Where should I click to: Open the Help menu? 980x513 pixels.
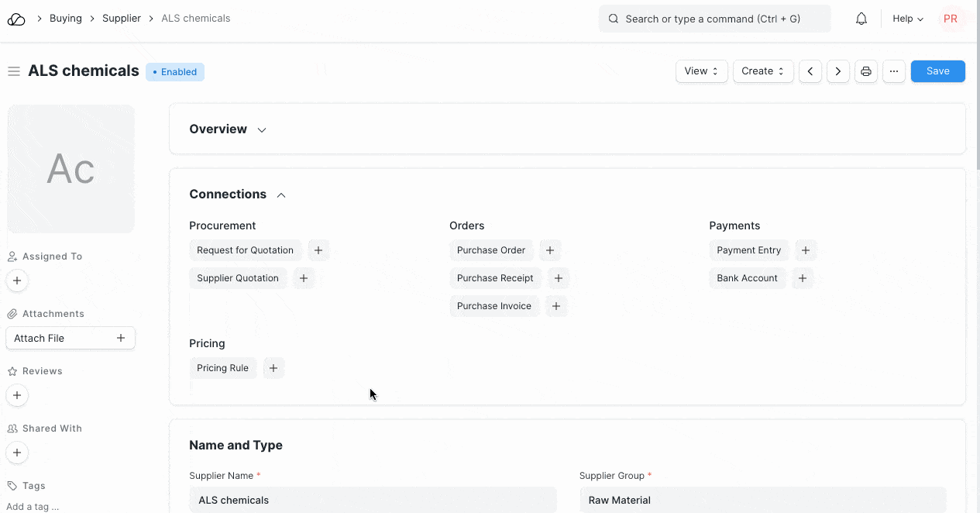pos(907,19)
